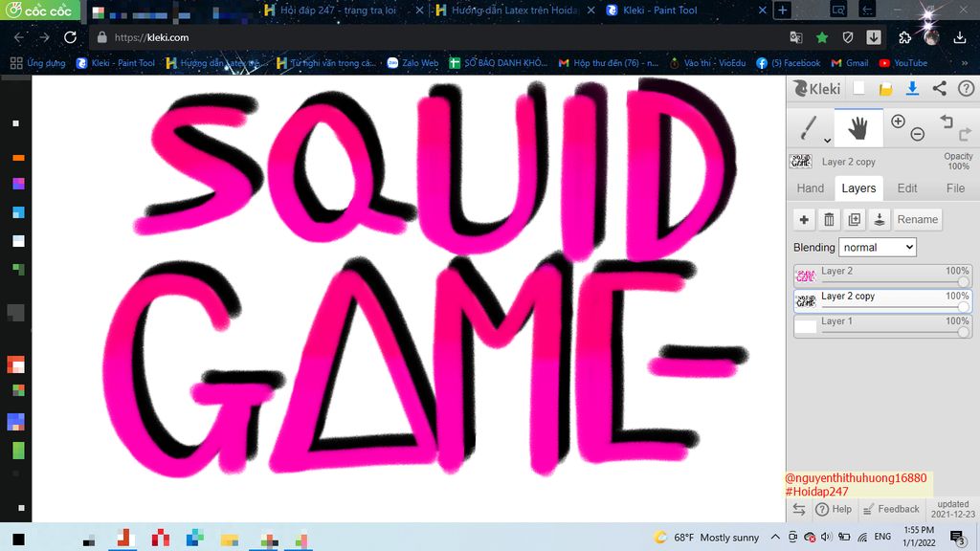This screenshot has height=551, width=980.
Task: Open the Cốc Cốc browser menu
Action: pos(39,10)
